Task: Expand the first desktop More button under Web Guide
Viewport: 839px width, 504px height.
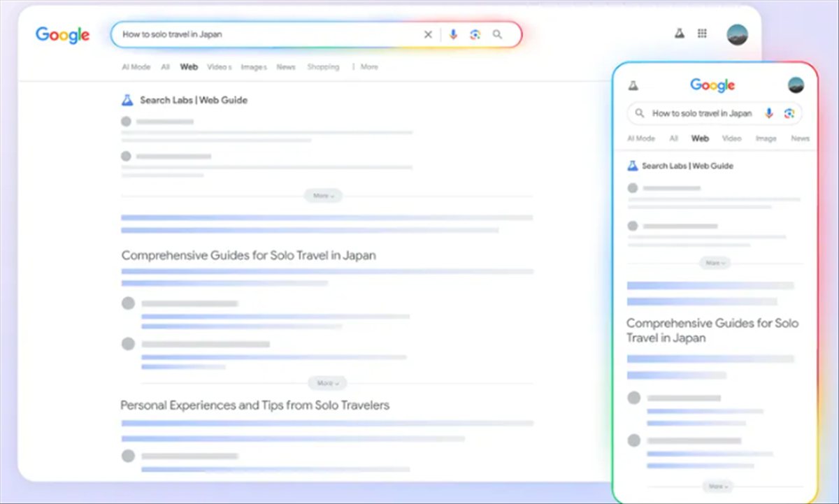Action: pyautogui.click(x=323, y=196)
